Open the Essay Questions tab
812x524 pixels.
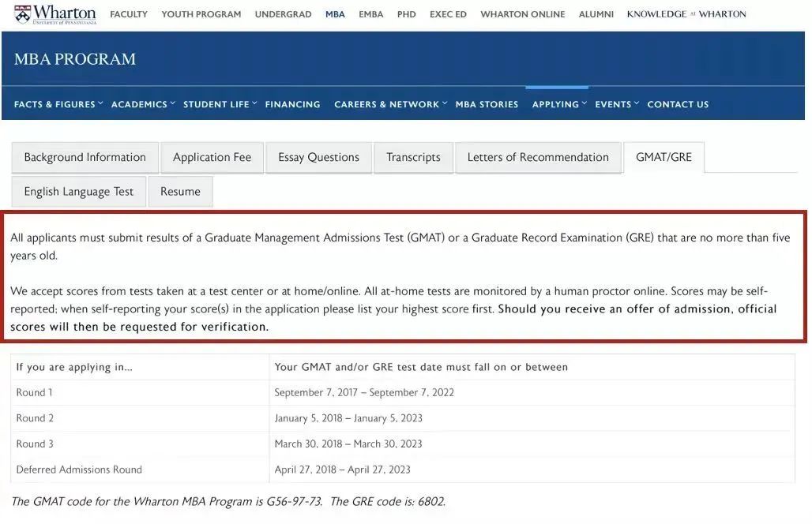coord(318,157)
